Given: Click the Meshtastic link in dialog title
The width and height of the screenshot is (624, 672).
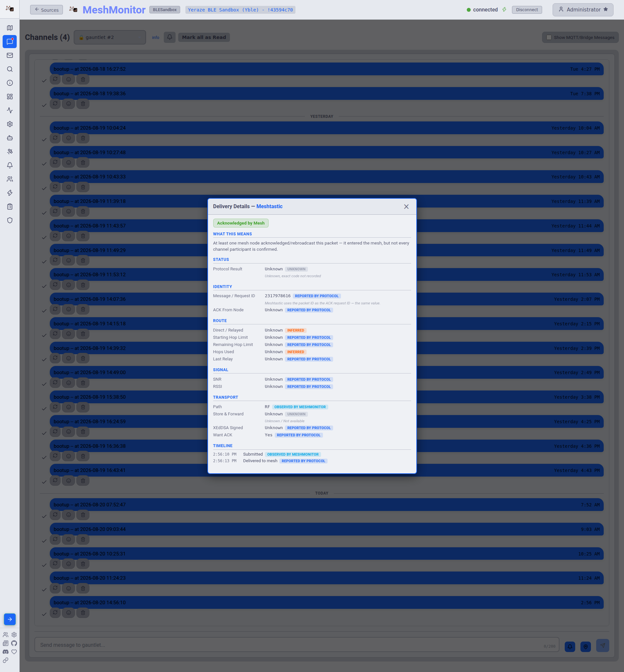Looking at the screenshot, I should [x=269, y=207].
